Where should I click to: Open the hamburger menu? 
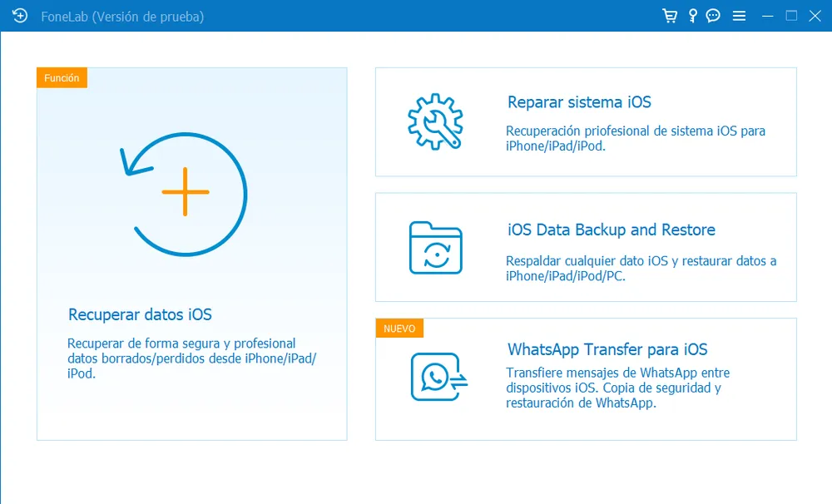click(739, 17)
